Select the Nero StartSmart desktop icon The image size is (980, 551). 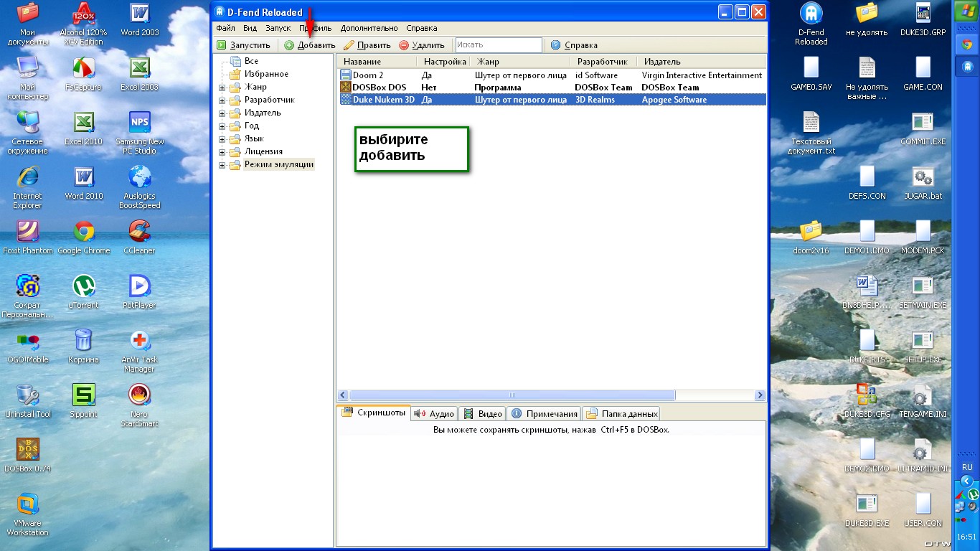pyautogui.click(x=140, y=405)
